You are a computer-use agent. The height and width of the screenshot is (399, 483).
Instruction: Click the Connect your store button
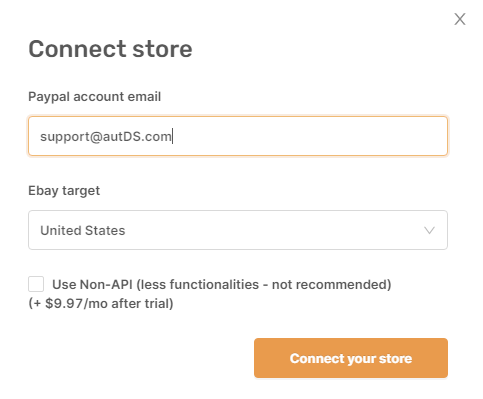(351, 358)
